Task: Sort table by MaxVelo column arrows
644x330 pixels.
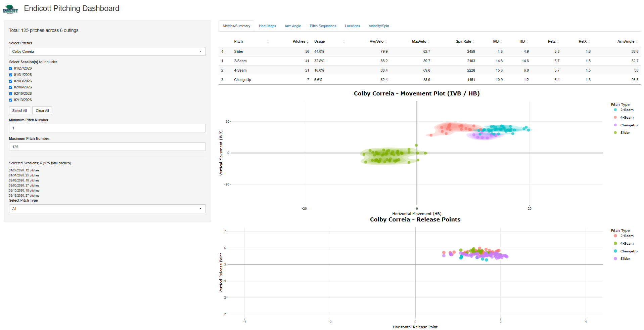Action: 429,42
